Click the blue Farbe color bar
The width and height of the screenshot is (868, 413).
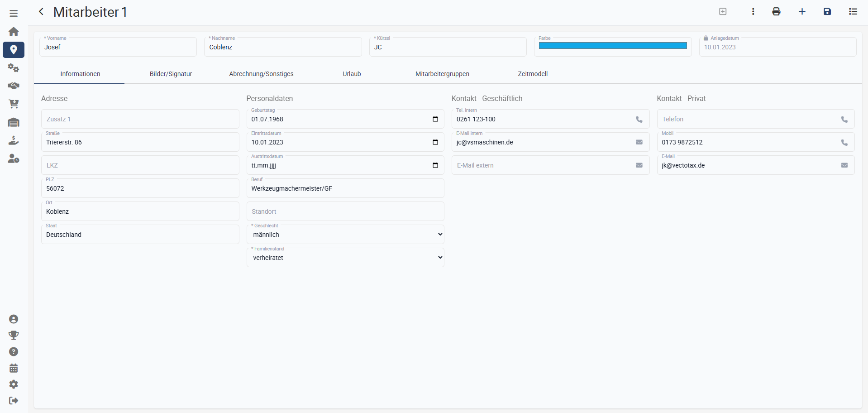[x=613, y=46]
